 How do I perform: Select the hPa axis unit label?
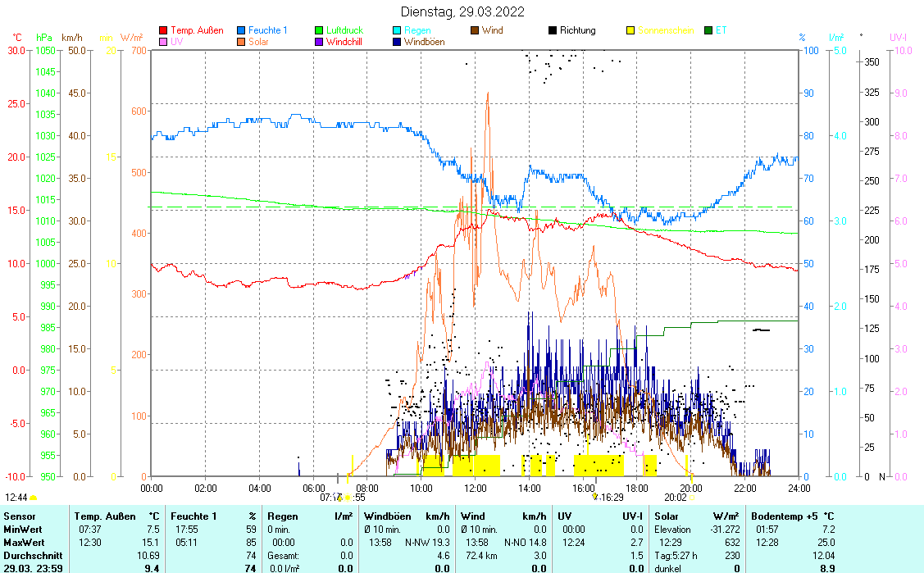[43, 38]
